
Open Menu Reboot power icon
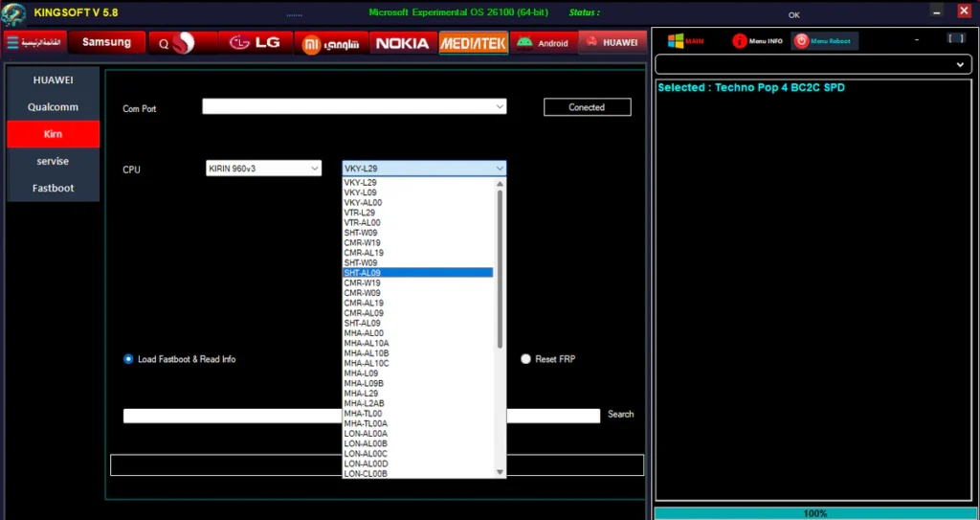(x=824, y=41)
